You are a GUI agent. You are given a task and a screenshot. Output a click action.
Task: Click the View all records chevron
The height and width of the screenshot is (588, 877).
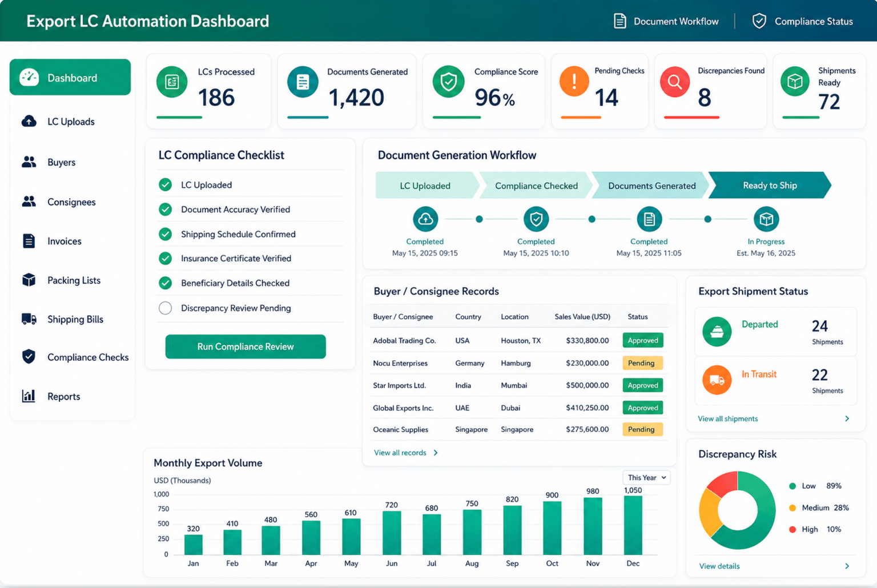[x=436, y=453]
